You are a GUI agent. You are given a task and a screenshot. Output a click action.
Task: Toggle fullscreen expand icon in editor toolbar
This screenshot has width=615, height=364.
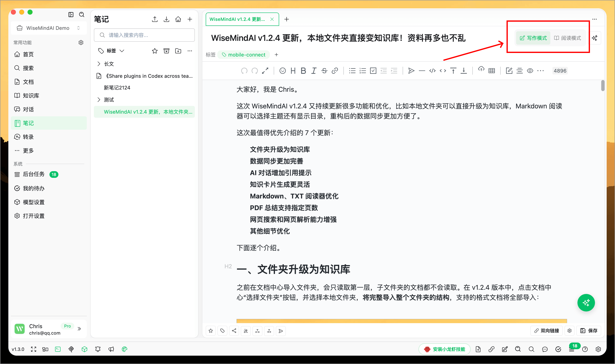265,71
